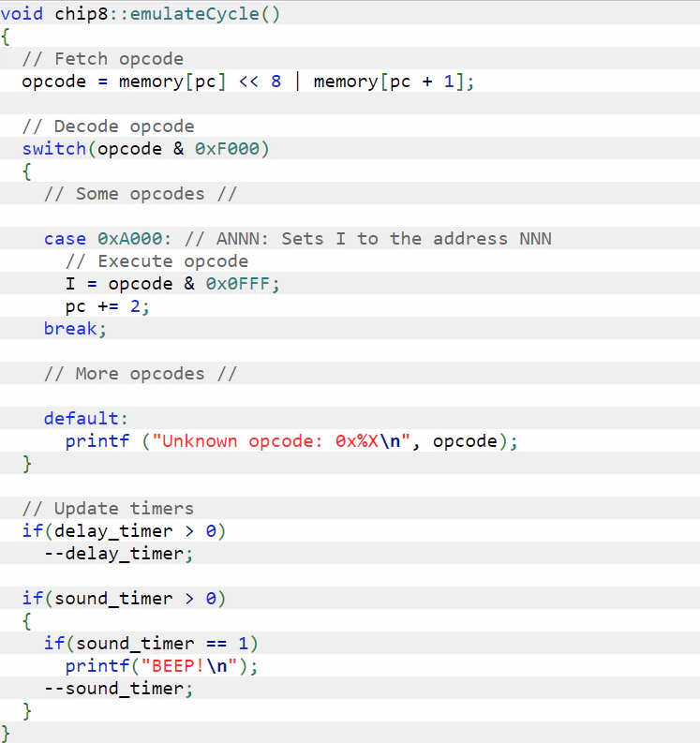Image resolution: width=700 pixels, height=743 pixels.
Task: Click the 'switch(opcode & 0xF000)' statement
Action: pyautogui.click(x=145, y=149)
